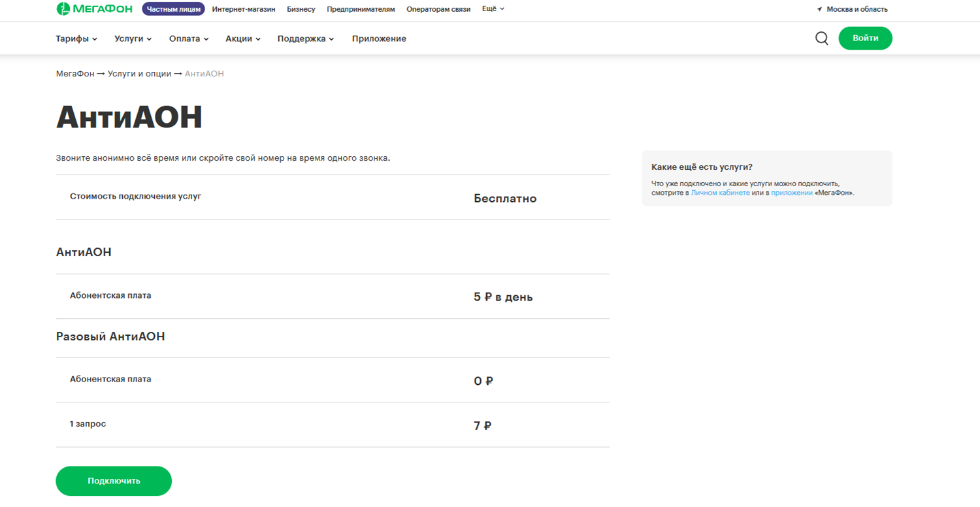Click Абонентская плата label under Разовый АнтиАОН
Viewport: 980px width, 507px height.
(x=110, y=379)
